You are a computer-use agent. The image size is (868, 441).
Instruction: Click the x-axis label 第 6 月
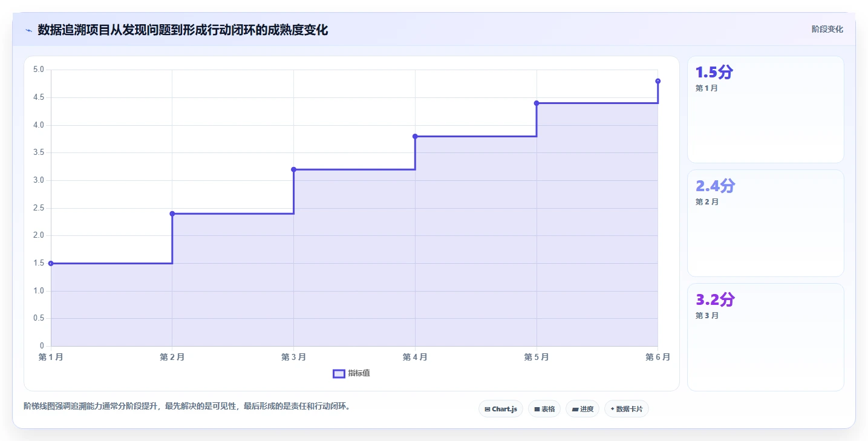658,357
